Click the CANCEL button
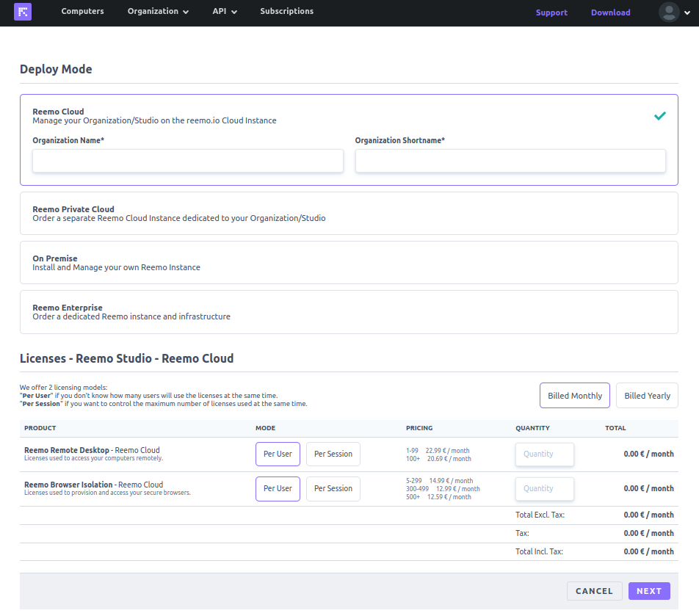The height and width of the screenshot is (616, 699). coord(594,591)
